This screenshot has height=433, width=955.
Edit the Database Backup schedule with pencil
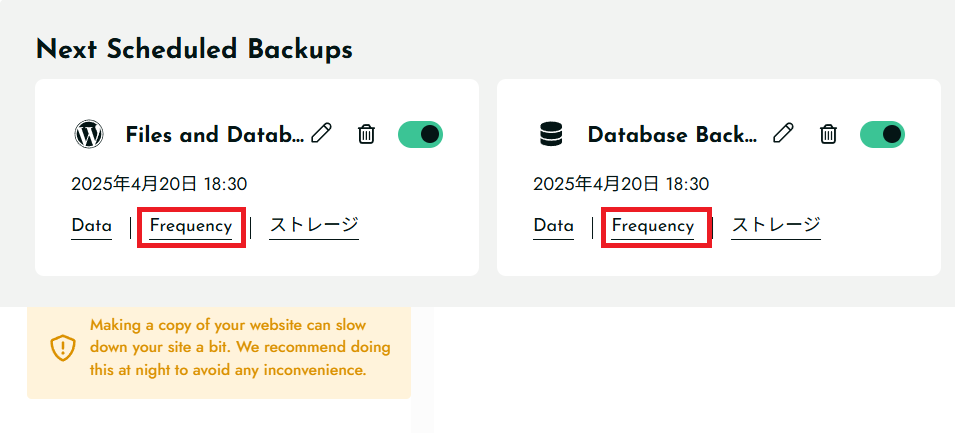coord(783,133)
